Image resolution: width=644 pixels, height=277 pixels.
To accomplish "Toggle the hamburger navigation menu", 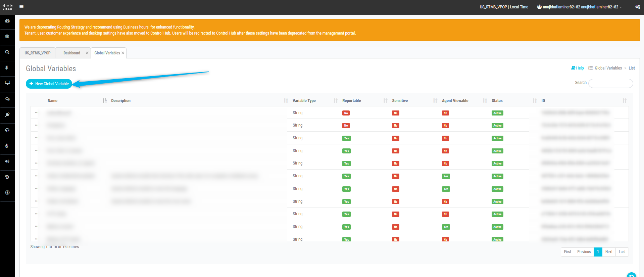I will click(x=21, y=6).
